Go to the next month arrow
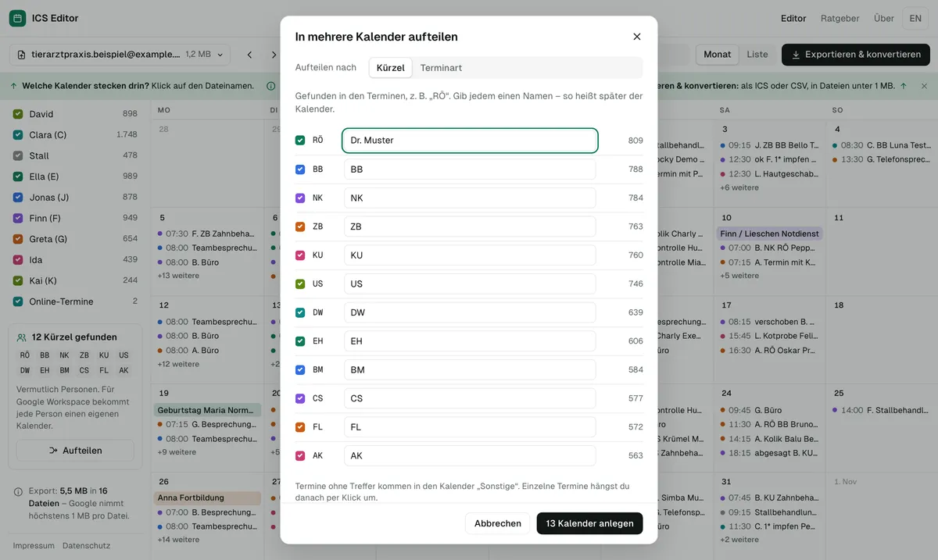This screenshot has height=560, width=938. (x=274, y=55)
